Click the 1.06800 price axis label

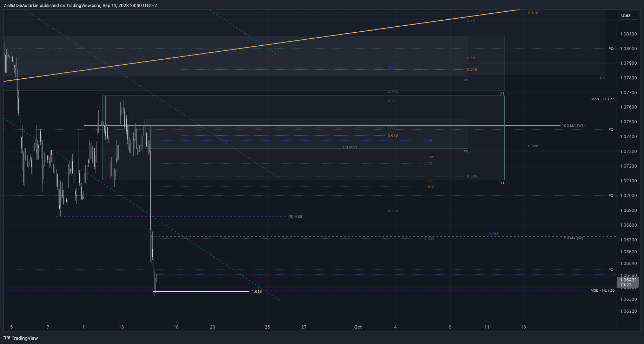click(x=628, y=225)
